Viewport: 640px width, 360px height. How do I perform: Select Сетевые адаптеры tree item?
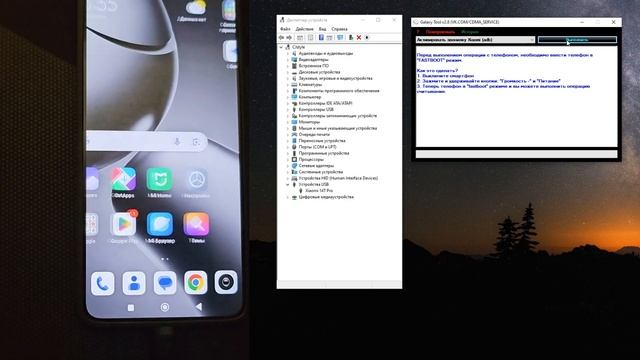(316, 166)
